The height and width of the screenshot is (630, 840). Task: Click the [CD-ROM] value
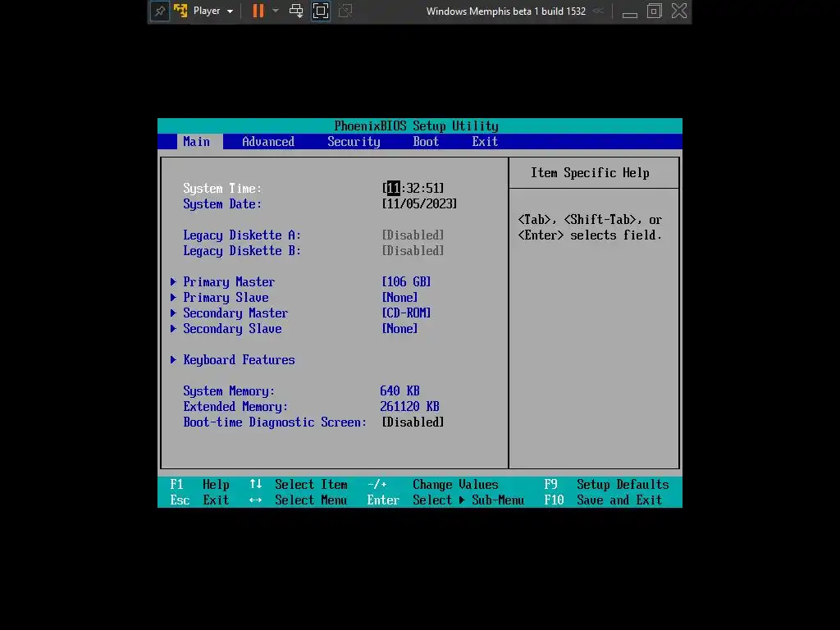tap(406, 313)
